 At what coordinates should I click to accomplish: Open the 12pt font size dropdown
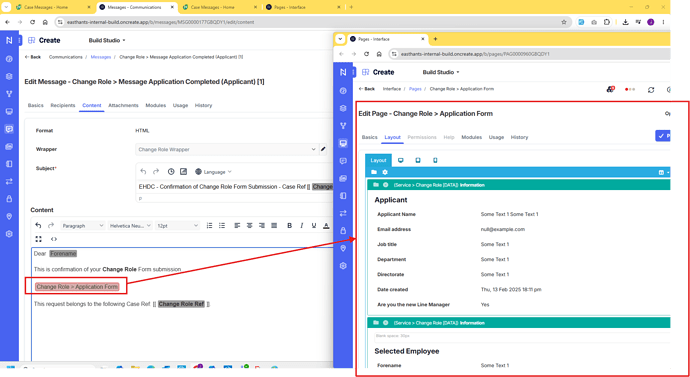(177, 226)
